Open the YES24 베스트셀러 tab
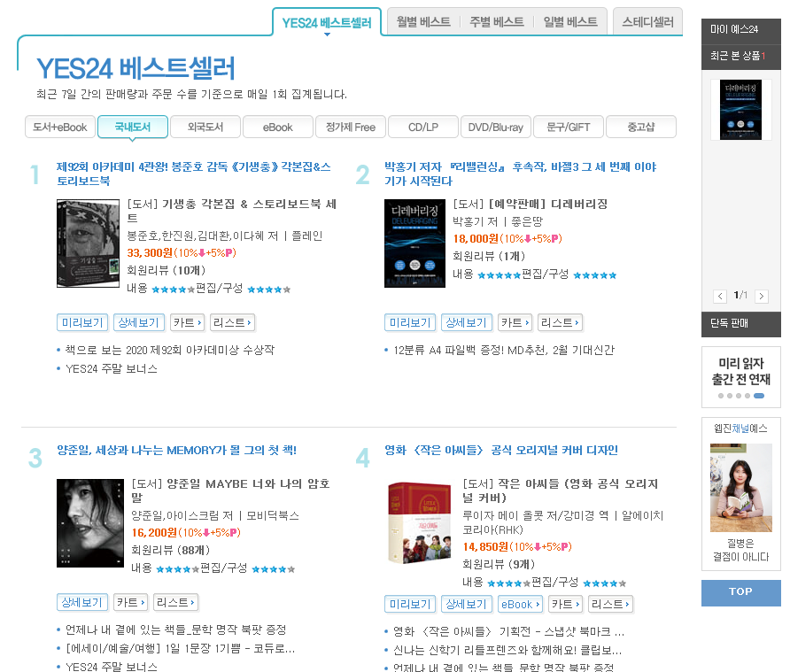Image resolution: width=790 pixels, height=672 pixels. 327,23
